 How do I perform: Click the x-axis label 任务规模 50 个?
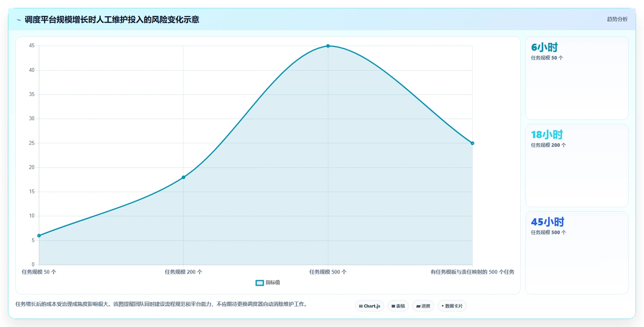tap(39, 272)
